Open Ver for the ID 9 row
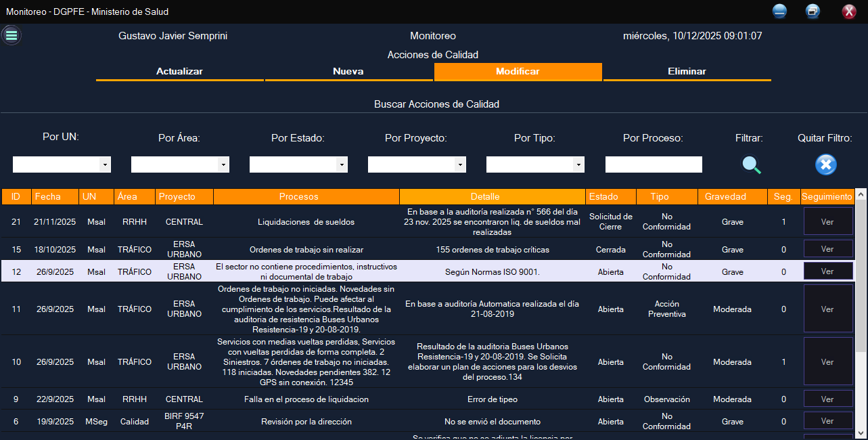Image resolution: width=868 pixels, height=440 pixels. coord(827,399)
